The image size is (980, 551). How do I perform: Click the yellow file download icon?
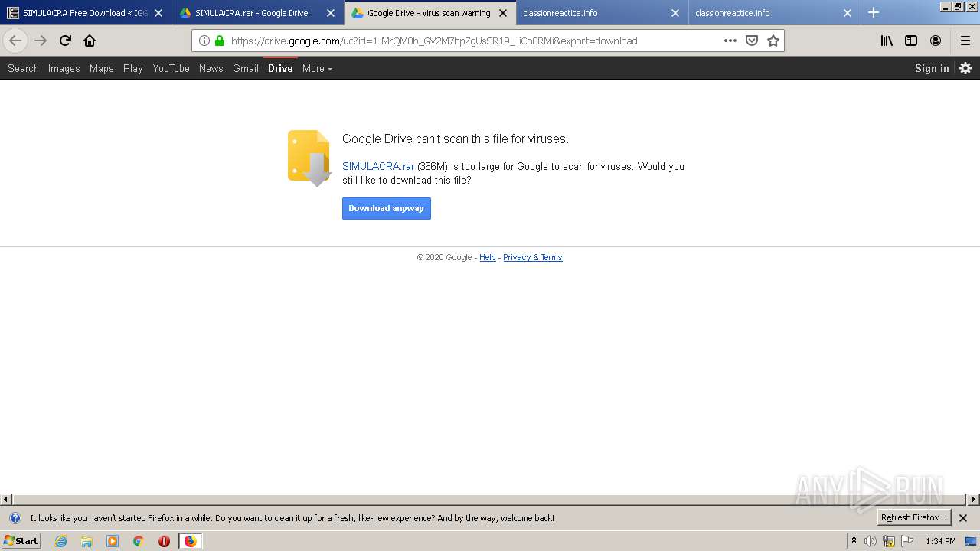coord(309,158)
